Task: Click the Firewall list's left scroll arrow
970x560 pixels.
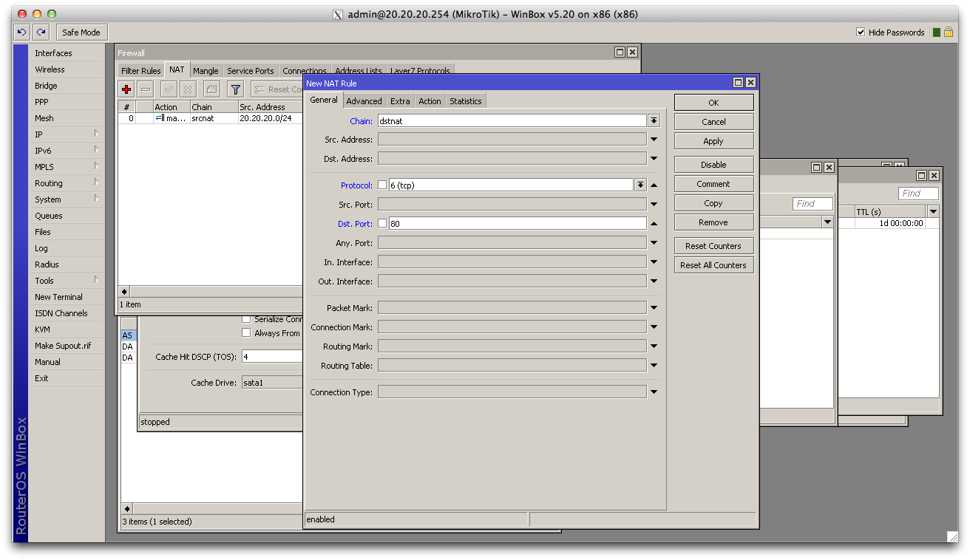Action: point(124,292)
